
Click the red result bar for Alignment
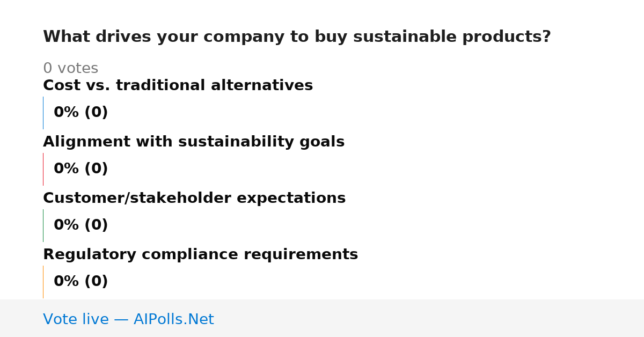click(x=43, y=169)
